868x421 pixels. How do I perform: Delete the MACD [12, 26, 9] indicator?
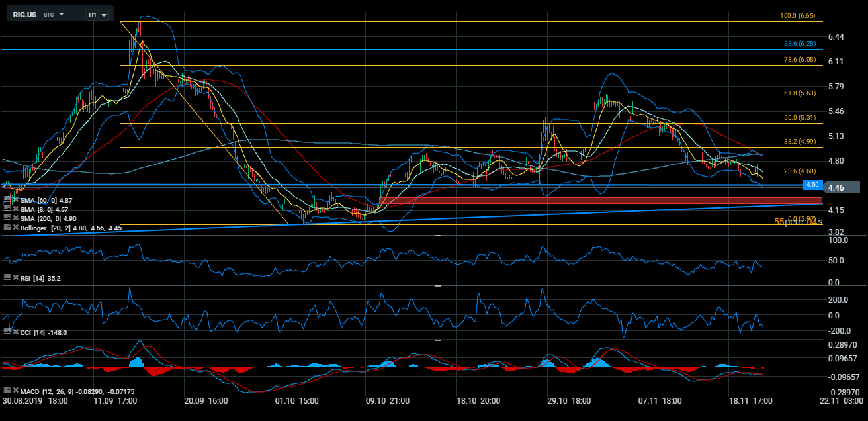point(15,391)
